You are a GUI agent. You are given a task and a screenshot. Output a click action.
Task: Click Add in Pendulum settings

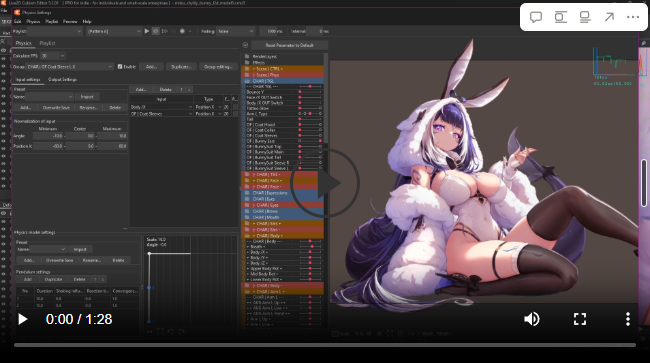click(x=28, y=280)
